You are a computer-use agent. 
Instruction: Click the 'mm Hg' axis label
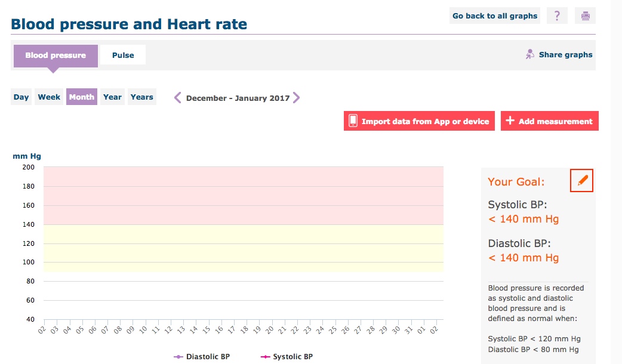point(27,156)
